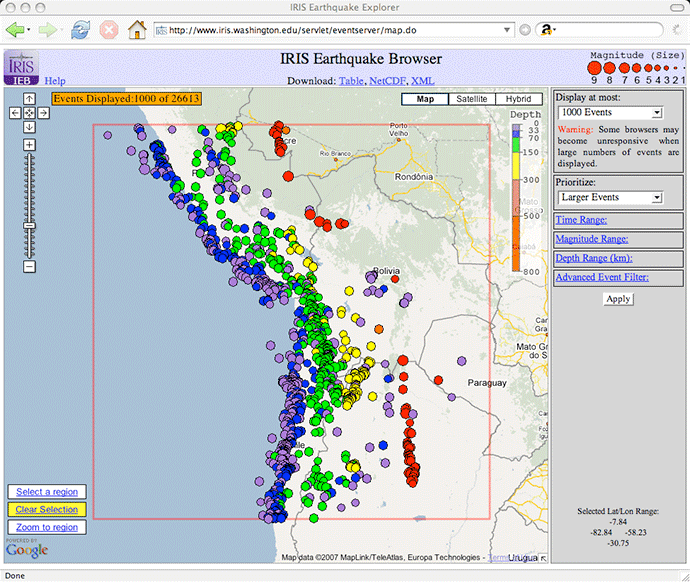Open the Larger Events prioritize dropdown

click(610, 198)
